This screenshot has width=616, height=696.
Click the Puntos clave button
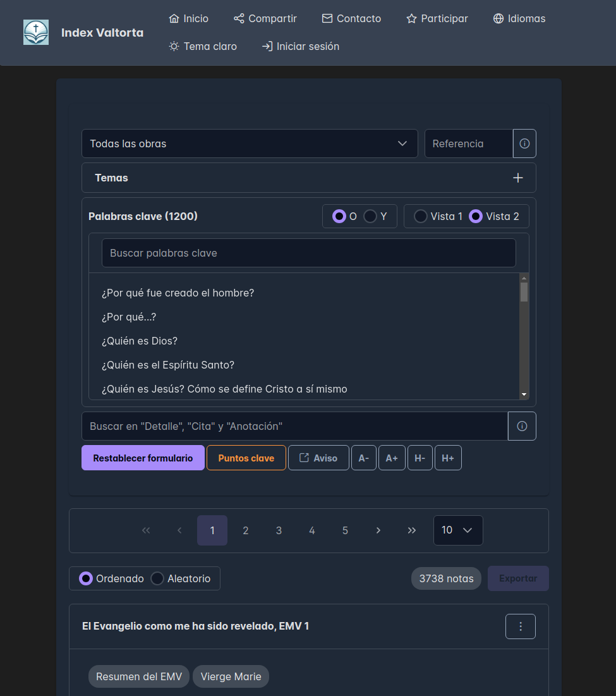tap(246, 458)
